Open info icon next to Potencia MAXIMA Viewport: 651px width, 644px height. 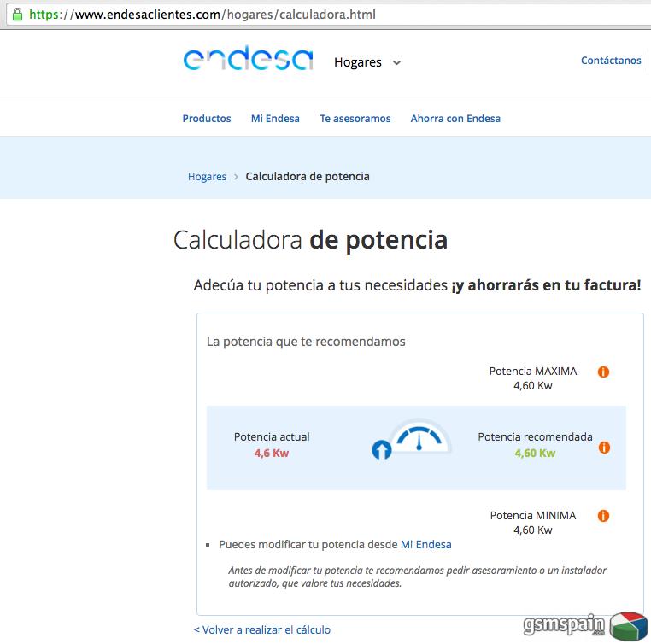(x=603, y=372)
